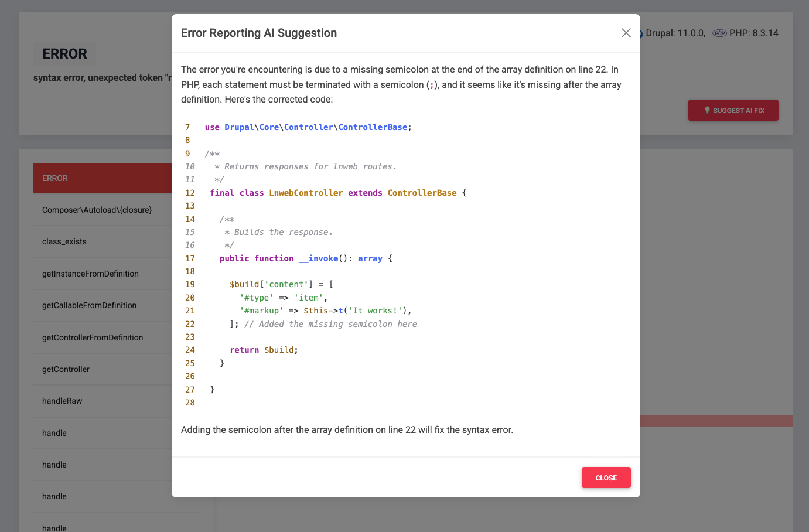The width and height of the screenshot is (809, 532).
Task: Click the SUGGEST AI FIX button
Action: [733, 110]
